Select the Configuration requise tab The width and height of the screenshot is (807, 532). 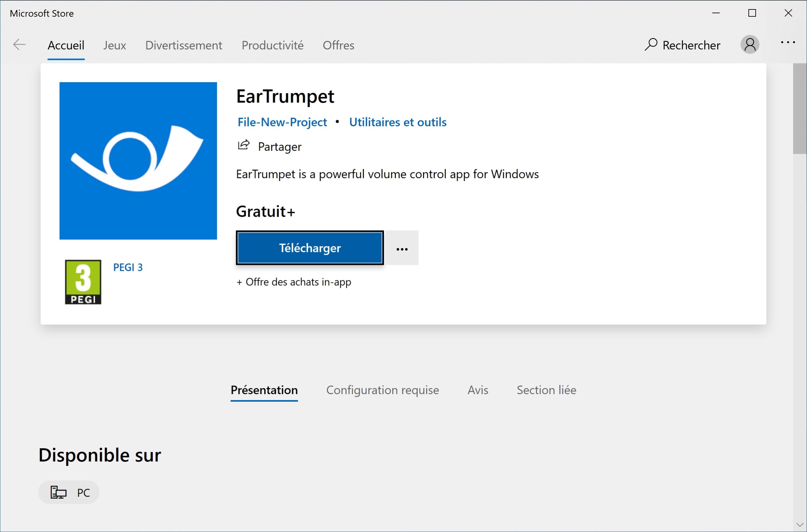tap(383, 390)
